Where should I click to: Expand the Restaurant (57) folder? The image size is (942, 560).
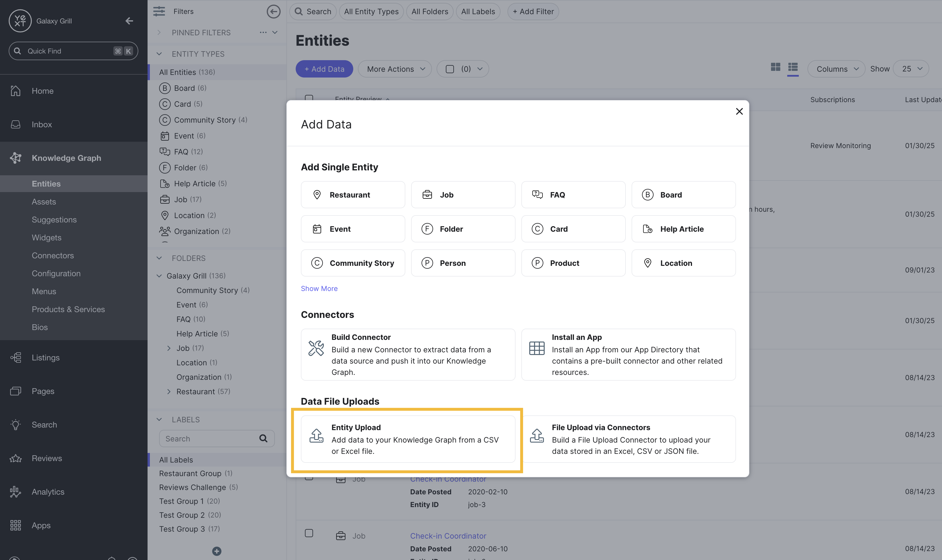tap(169, 391)
